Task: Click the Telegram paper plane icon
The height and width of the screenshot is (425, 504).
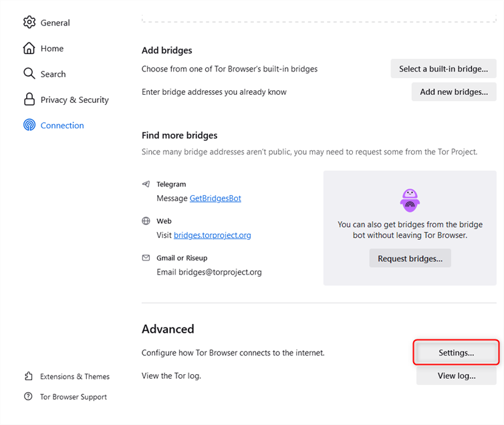Action: coord(146,184)
